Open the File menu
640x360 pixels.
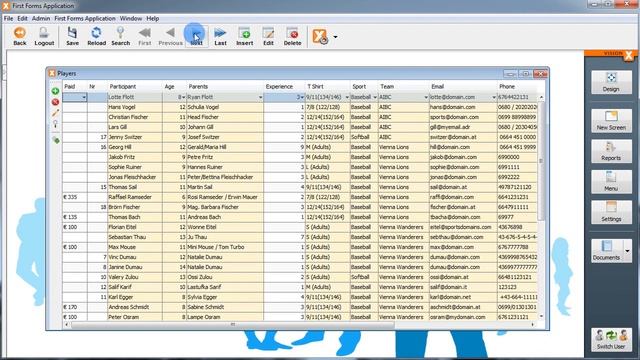coord(8,18)
